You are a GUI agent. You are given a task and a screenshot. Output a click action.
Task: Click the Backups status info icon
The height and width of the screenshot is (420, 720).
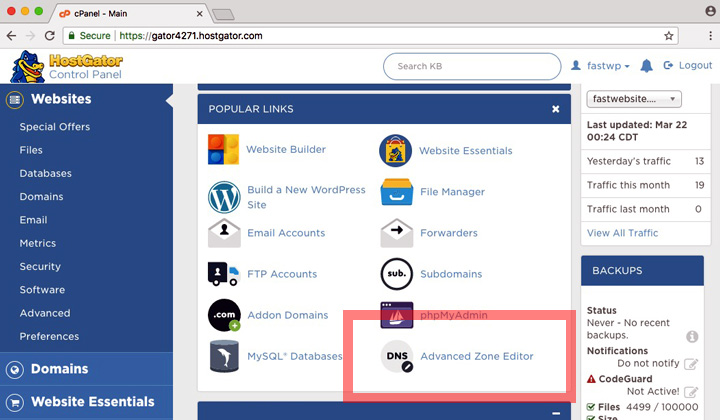click(x=692, y=336)
